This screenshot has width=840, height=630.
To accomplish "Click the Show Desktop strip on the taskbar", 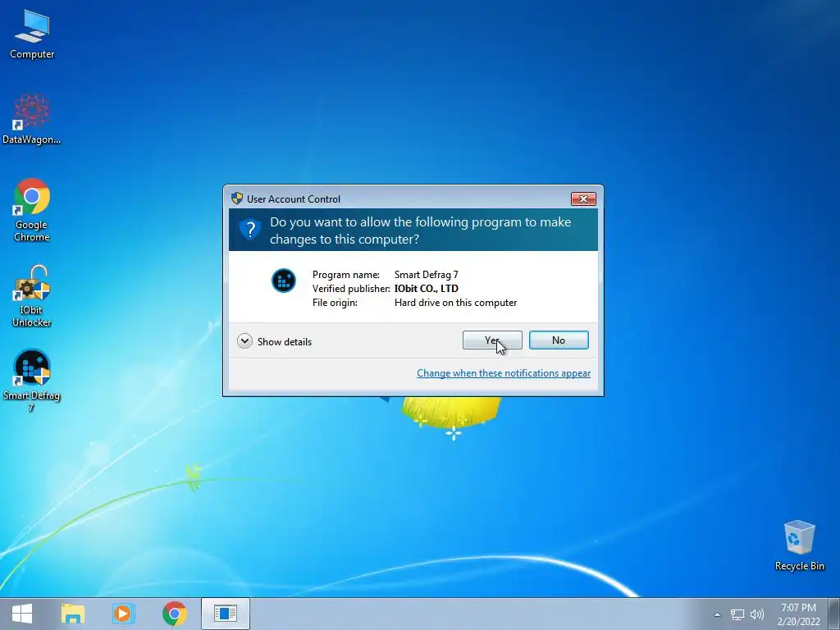I will 834,614.
